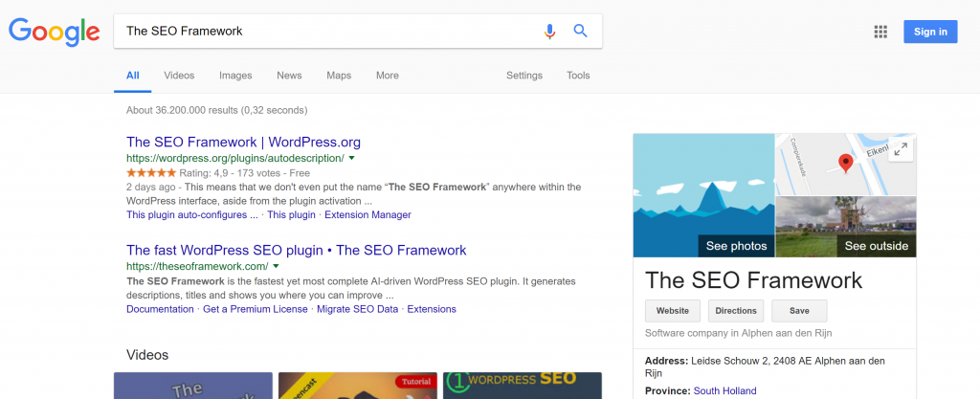Open the Documentation sitelink
Image resolution: width=980 pixels, height=399 pixels.
[160, 309]
